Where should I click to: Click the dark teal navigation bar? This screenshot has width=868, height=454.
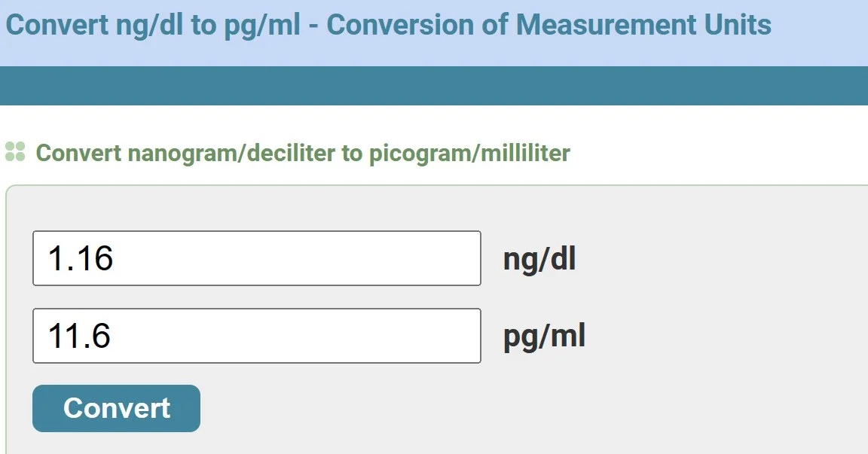click(x=434, y=85)
